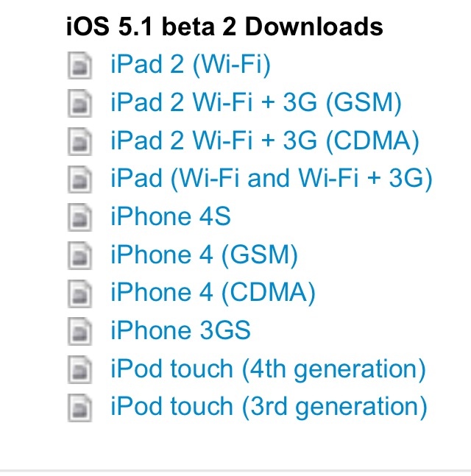This screenshot has width=471, height=476.
Task: Click file icon beside iPhone 4 (CDMA)
Action: (x=79, y=294)
